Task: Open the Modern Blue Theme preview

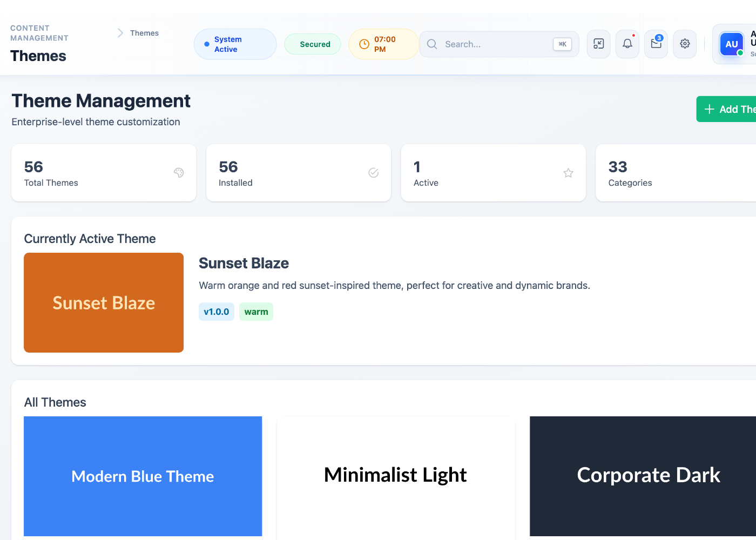Action: click(x=143, y=476)
